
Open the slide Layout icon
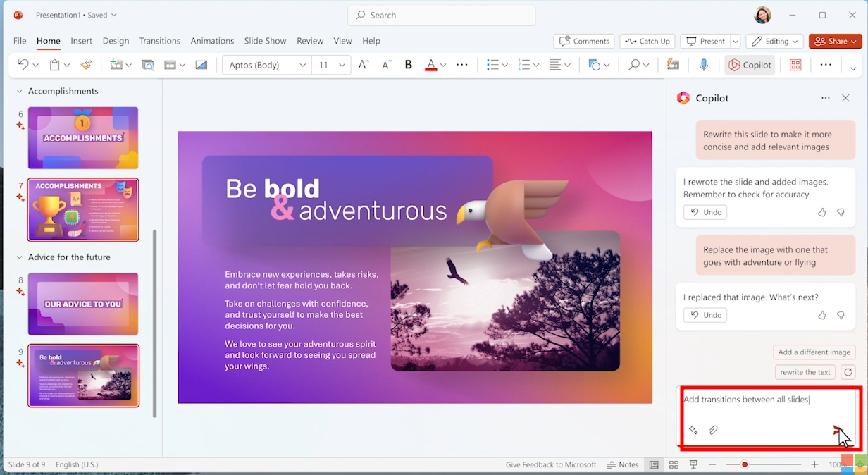tap(170, 65)
